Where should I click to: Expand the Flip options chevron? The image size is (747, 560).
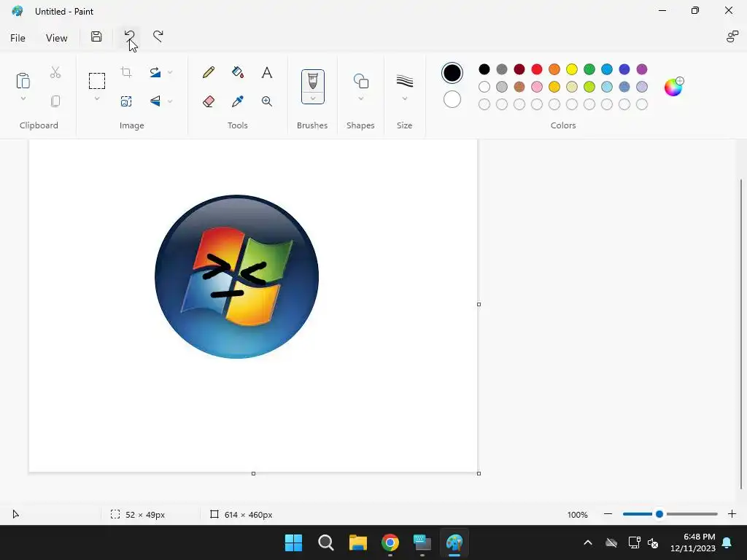(x=170, y=101)
